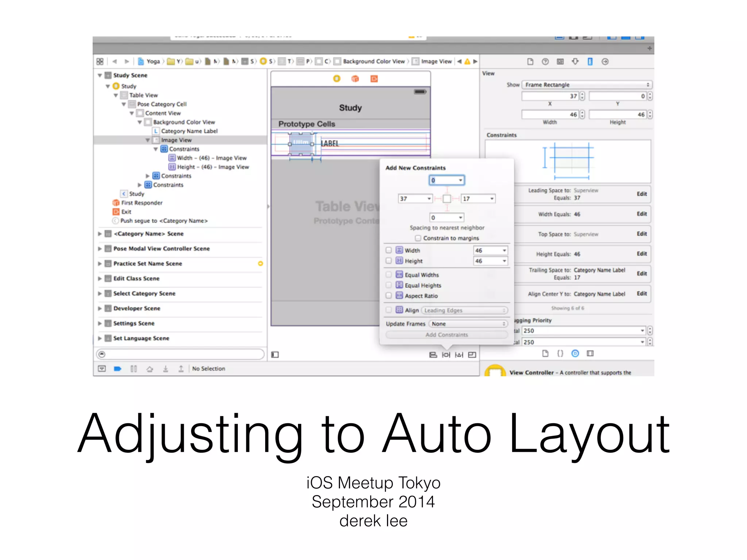Open the Update Frames None dropdown

tap(468, 324)
